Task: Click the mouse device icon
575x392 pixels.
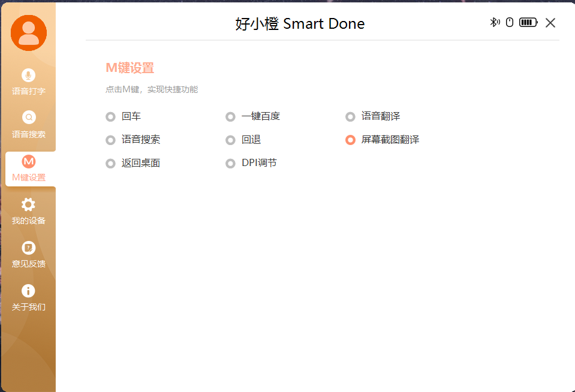Action: pos(510,22)
